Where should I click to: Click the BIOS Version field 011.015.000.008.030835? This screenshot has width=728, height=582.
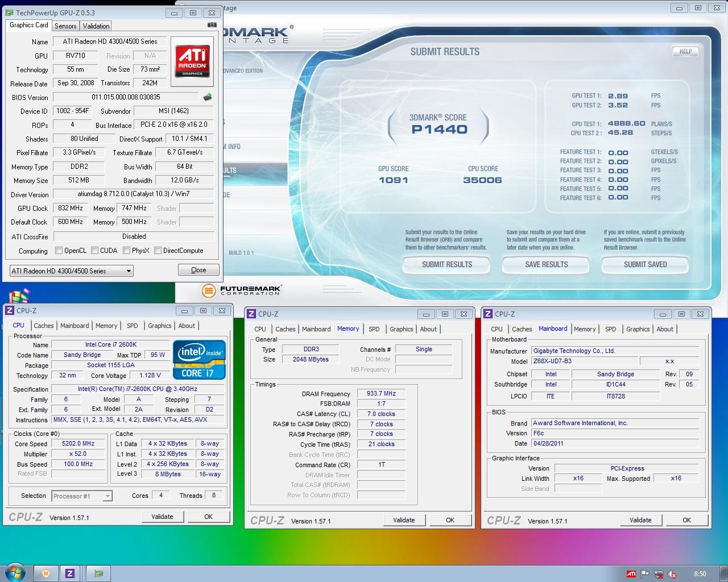click(126, 97)
